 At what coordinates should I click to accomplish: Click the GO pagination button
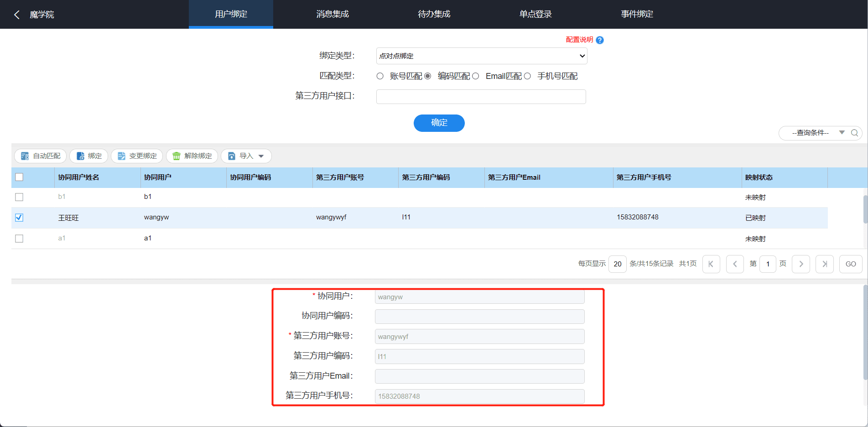(x=851, y=264)
